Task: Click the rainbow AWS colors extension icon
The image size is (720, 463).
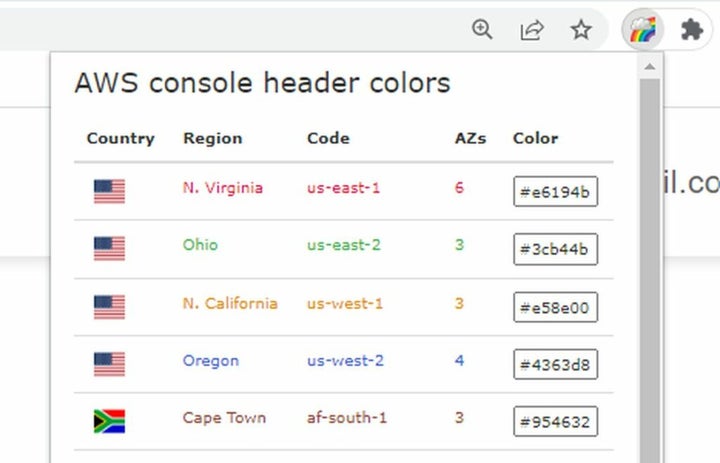Action: click(x=642, y=30)
